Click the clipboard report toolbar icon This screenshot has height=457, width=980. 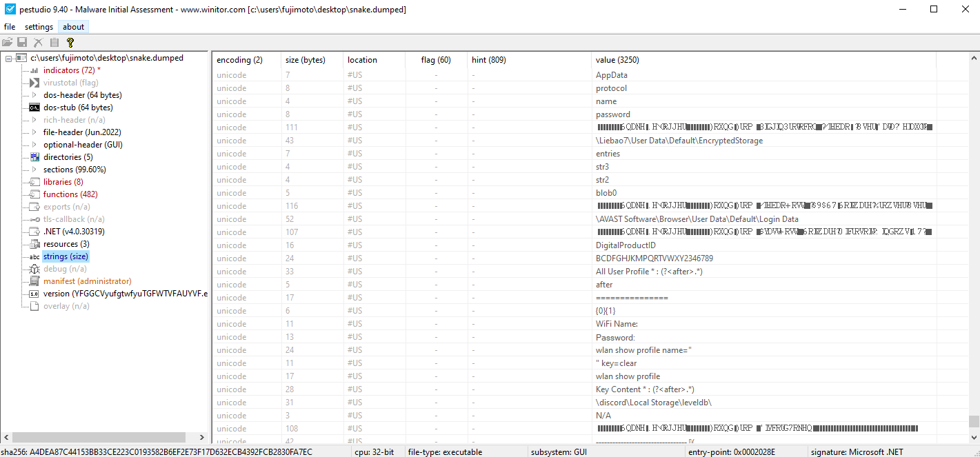pyautogui.click(x=54, y=42)
